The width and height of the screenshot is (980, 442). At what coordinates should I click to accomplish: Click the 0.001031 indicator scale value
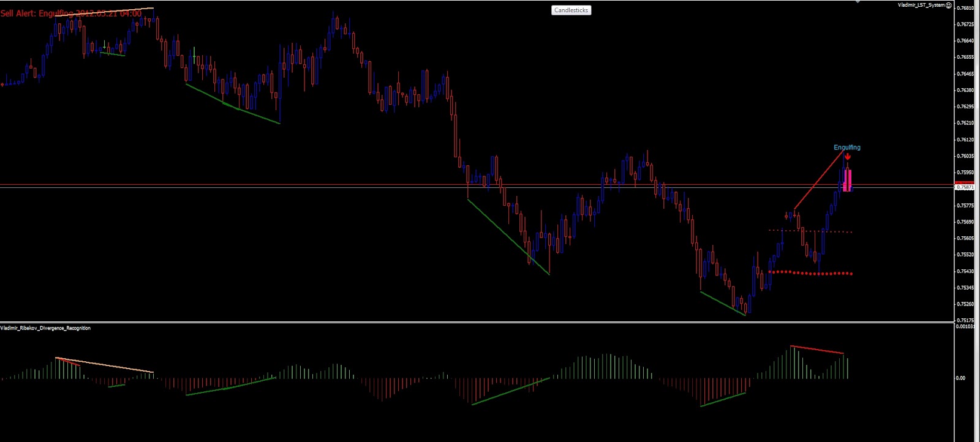965,327
